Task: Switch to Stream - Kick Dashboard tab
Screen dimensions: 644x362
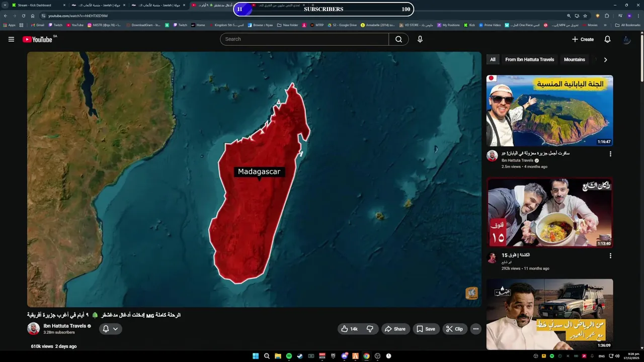Action: [38, 5]
